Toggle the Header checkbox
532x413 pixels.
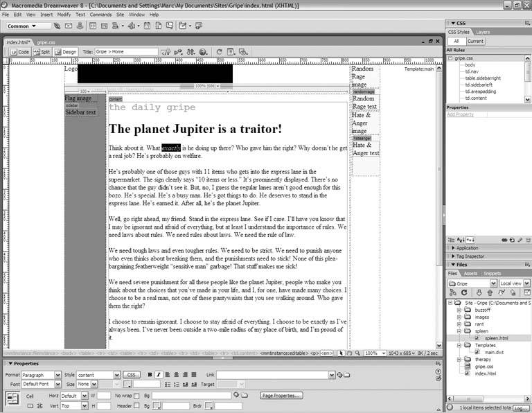coord(136,405)
